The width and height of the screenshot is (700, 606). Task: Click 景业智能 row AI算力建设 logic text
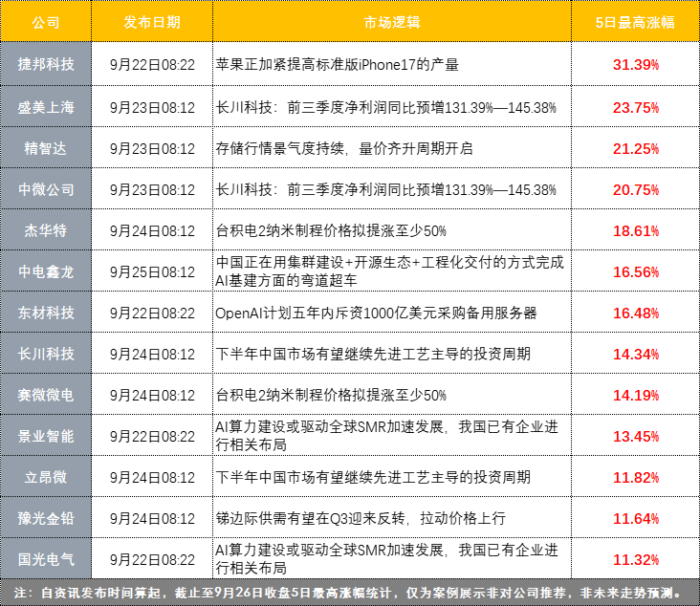tap(386, 436)
